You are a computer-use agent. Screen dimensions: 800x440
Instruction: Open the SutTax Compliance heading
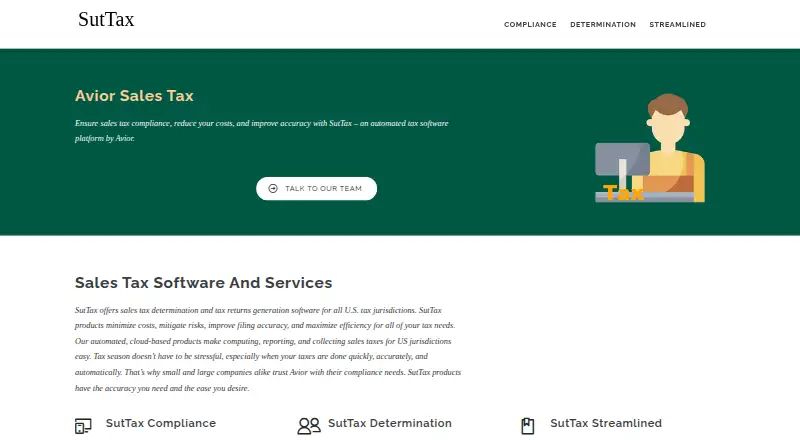pyautogui.click(x=161, y=423)
